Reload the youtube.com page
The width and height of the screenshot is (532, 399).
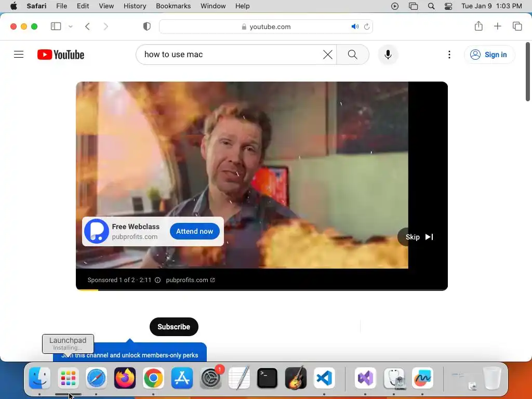(x=367, y=26)
